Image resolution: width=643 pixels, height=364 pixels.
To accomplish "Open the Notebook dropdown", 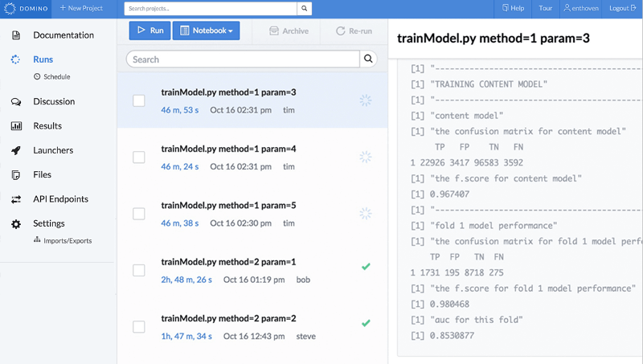I will pyautogui.click(x=206, y=31).
